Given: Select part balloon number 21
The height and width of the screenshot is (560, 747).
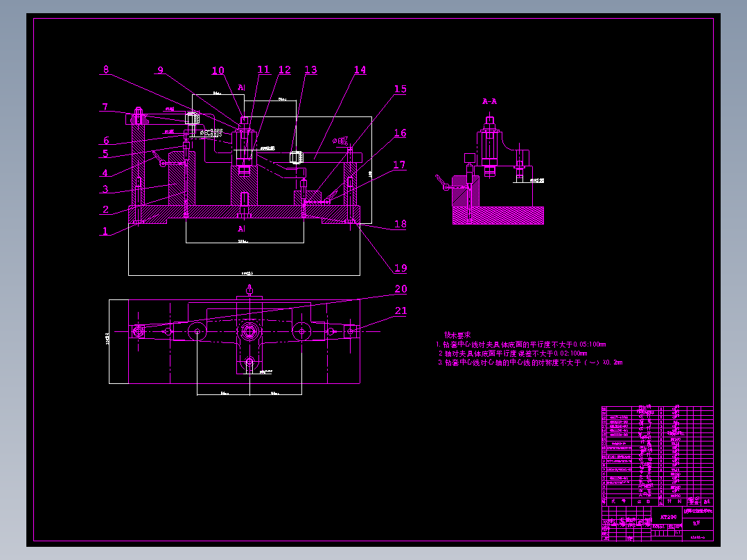Looking at the screenshot, I should [x=401, y=310].
